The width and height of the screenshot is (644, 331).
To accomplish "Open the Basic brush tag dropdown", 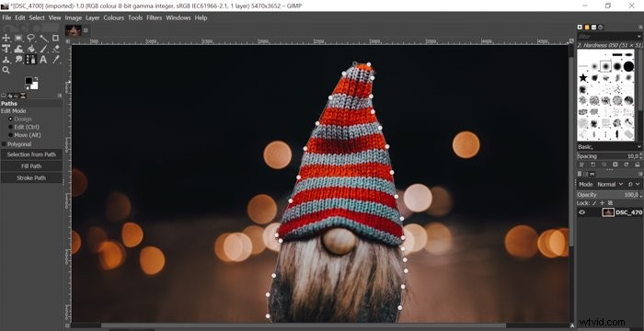I will 609,146.
